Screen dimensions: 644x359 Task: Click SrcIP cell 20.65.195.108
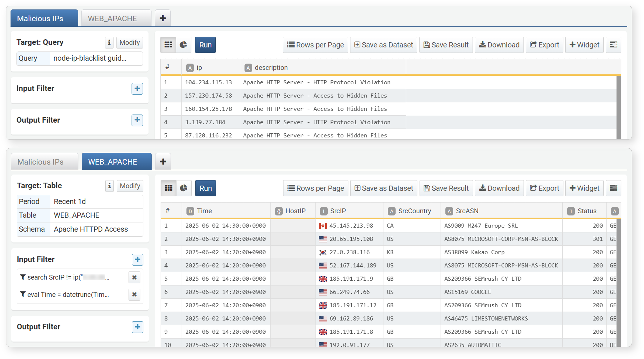pyautogui.click(x=349, y=239)
